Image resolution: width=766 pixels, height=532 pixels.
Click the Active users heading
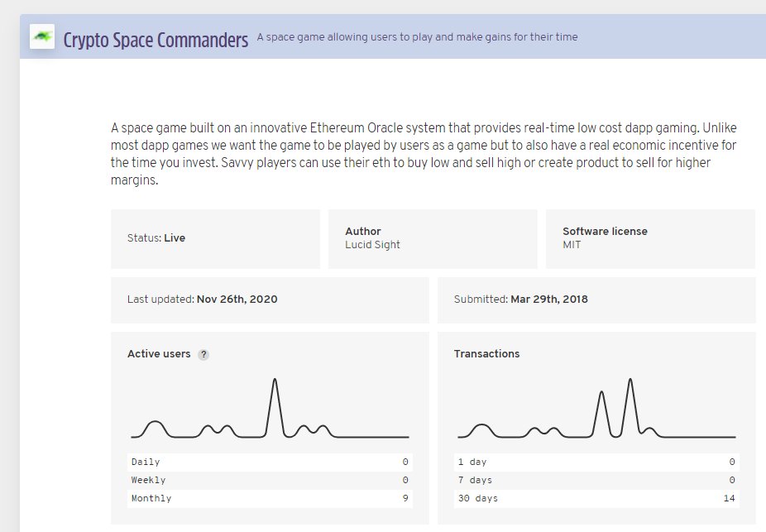[159, 353]
